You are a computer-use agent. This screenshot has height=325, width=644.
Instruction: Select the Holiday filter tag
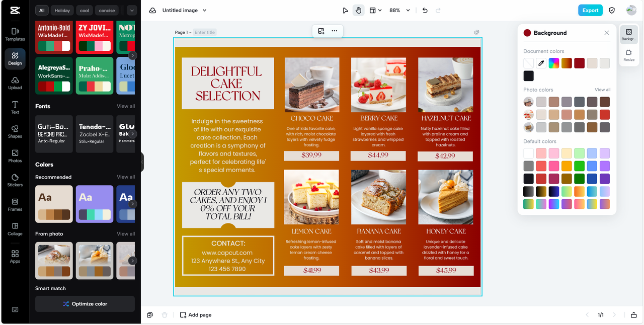62,10
